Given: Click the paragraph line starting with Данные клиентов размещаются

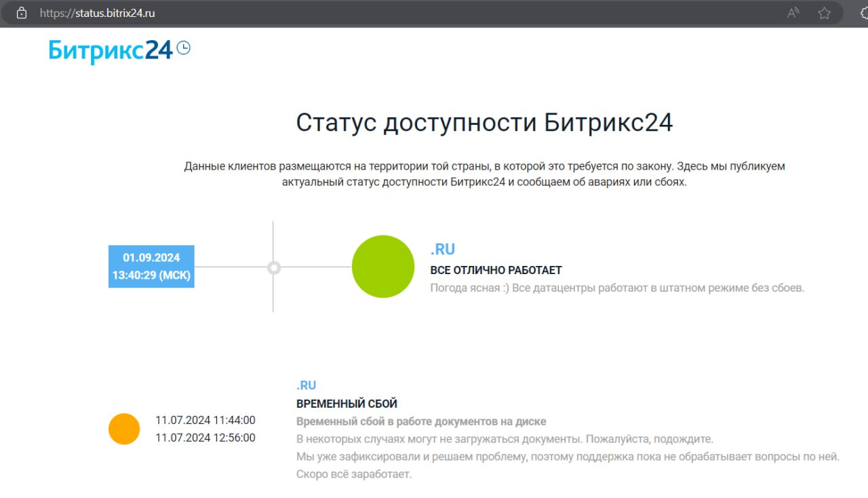Looking at the screenshot, I should click(484, 166).
